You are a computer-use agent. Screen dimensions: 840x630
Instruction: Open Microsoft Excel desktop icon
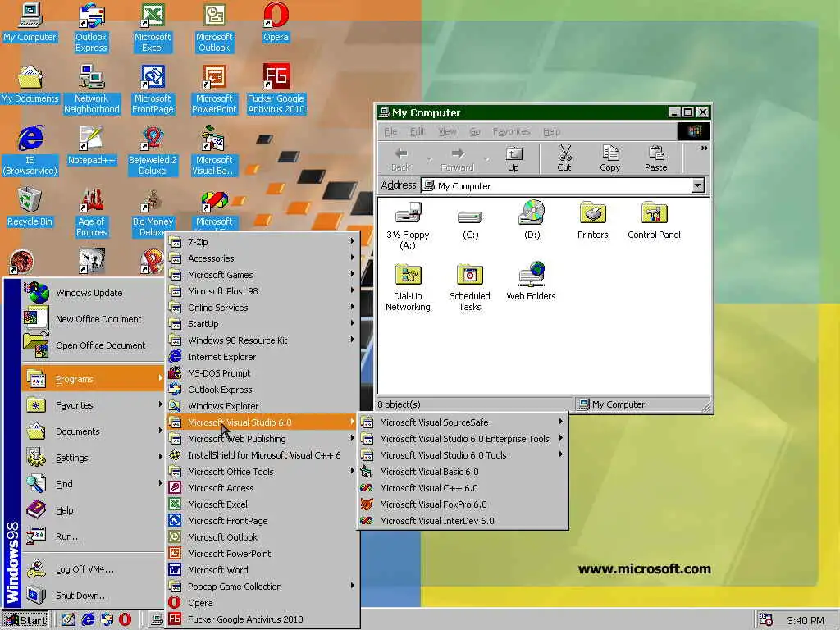(x=153, y=28)
